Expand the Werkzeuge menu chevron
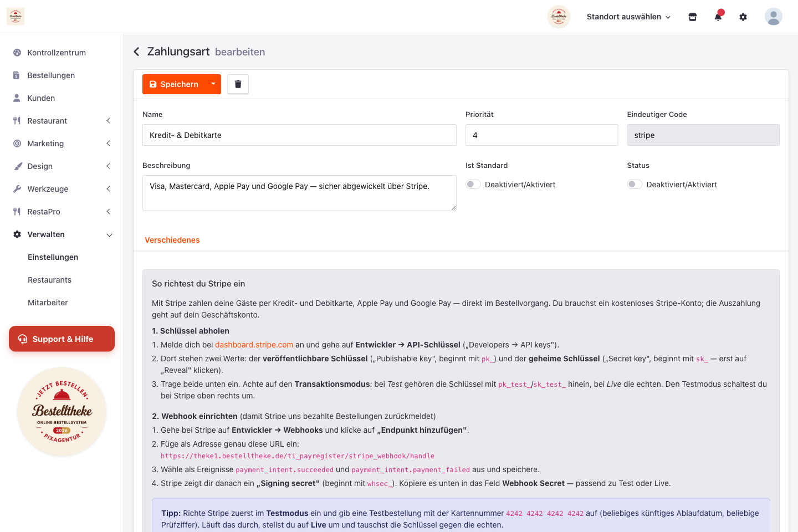The width and height of the screenshot is (798, 532). coord(109,189)
